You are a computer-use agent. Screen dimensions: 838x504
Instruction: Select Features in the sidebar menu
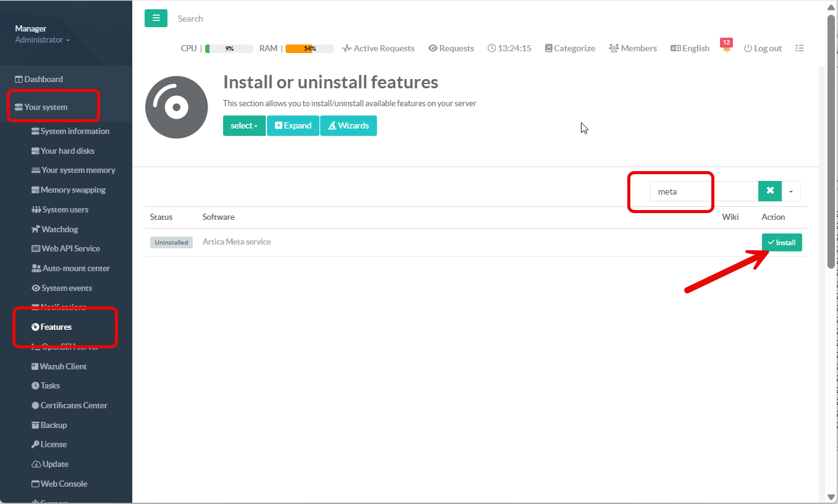click(x=56, y=327)
